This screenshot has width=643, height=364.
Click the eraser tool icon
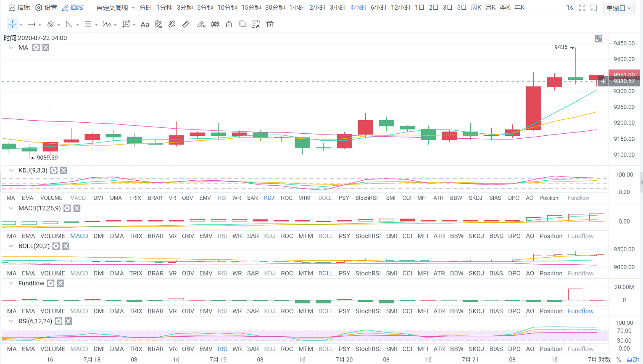[x=172, y=24]
